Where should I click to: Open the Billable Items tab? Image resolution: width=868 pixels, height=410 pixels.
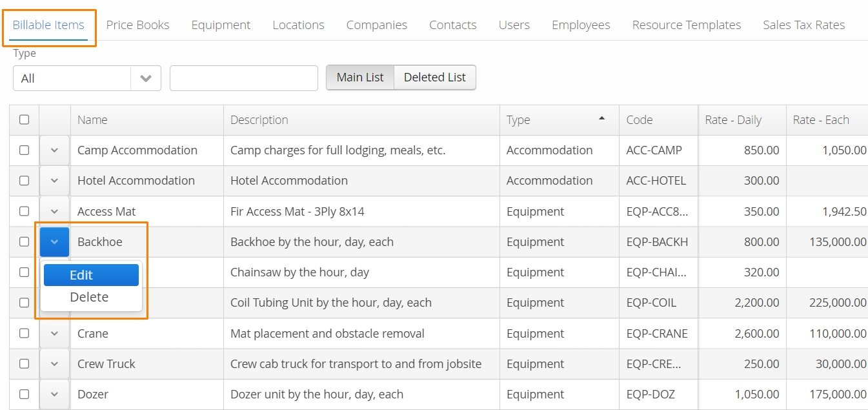[48, 25]
